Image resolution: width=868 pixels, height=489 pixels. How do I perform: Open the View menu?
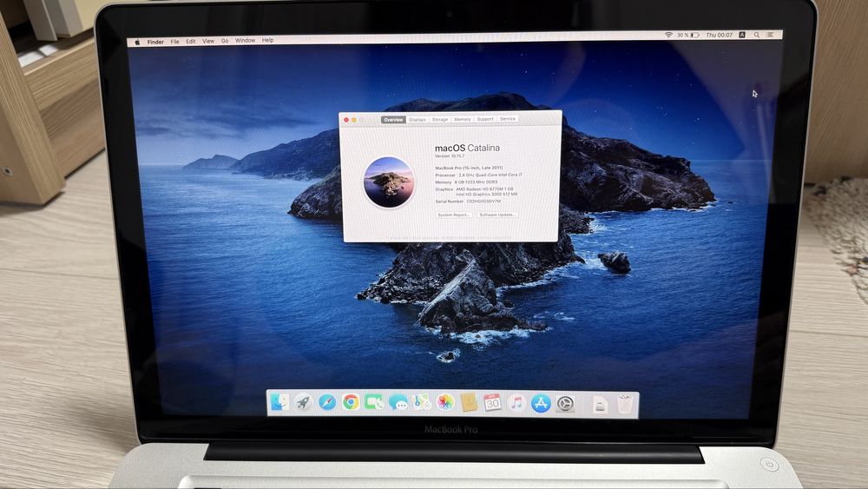coord(208,41)
